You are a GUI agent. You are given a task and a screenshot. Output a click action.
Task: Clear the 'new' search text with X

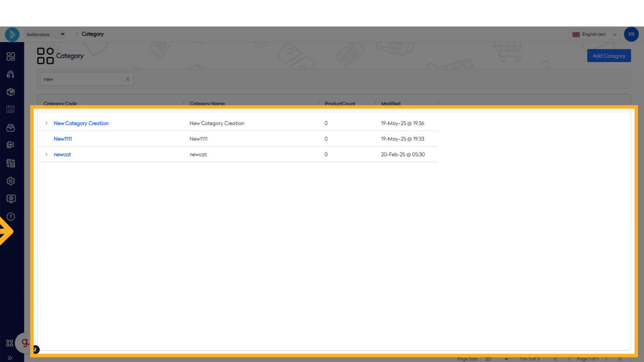point(128,79)
